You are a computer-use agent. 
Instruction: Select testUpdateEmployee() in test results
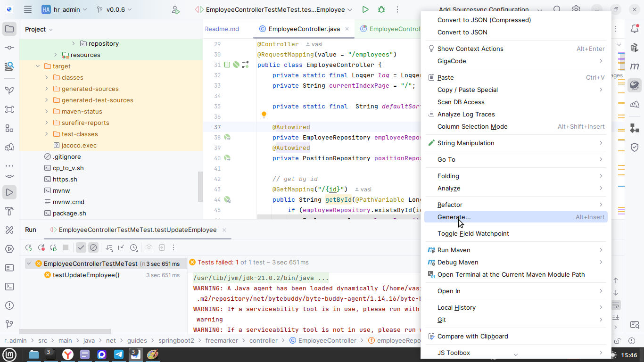click(86, 275)
